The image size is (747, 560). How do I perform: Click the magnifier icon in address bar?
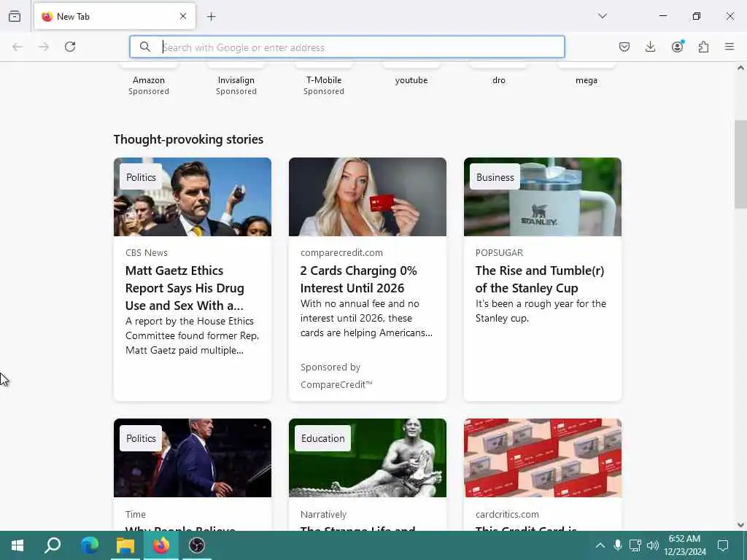(145, 47)
